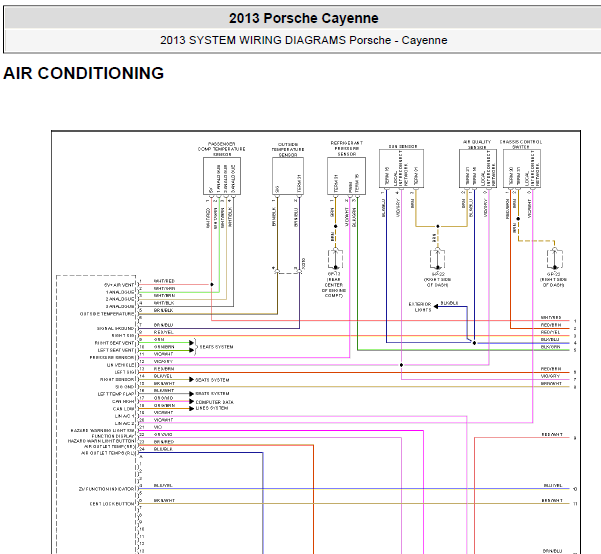Click the 'CAN HIGH' pin label

tap(123, 401)
